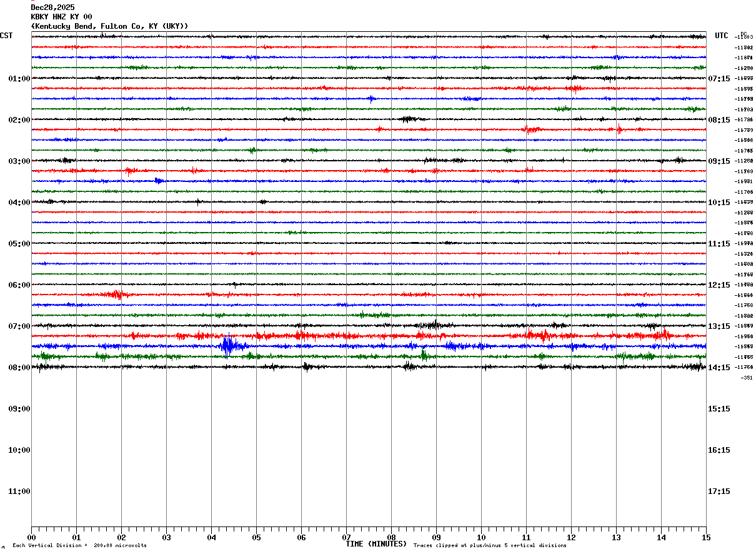Click the 14:15 UTC time label

pos(719,368)
